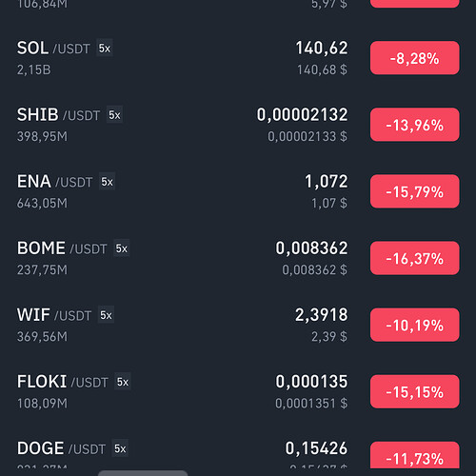Tap SHIB's -13,96% change button
This screenshot has width=476, height=476.
(415, 125)
